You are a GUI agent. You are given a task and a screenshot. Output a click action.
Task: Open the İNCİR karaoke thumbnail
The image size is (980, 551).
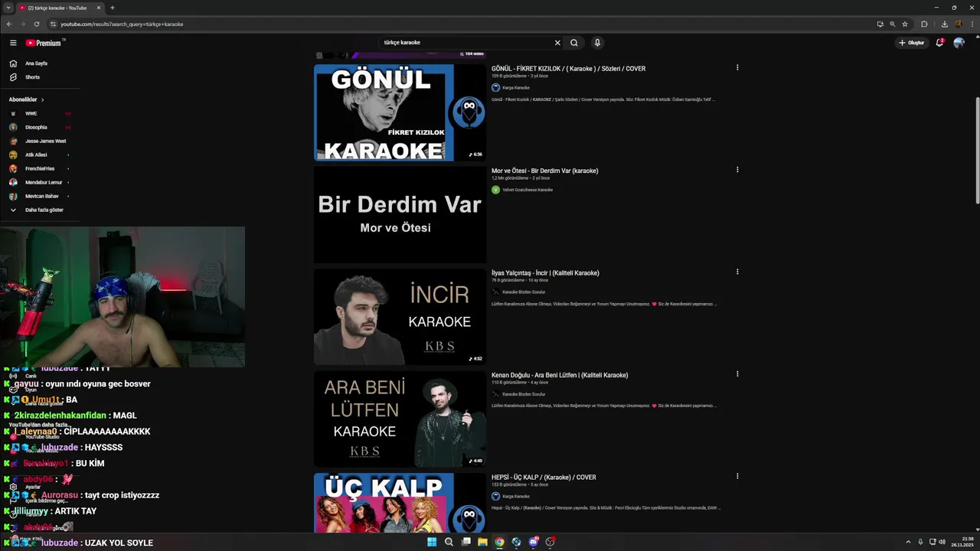tap(400, 317)
